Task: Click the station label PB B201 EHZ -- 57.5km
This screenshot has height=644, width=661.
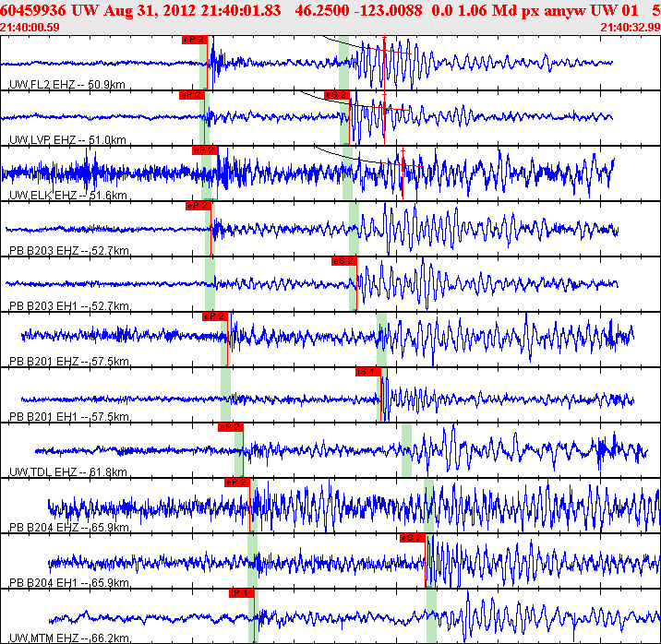Action: click(x=69, y=362)
